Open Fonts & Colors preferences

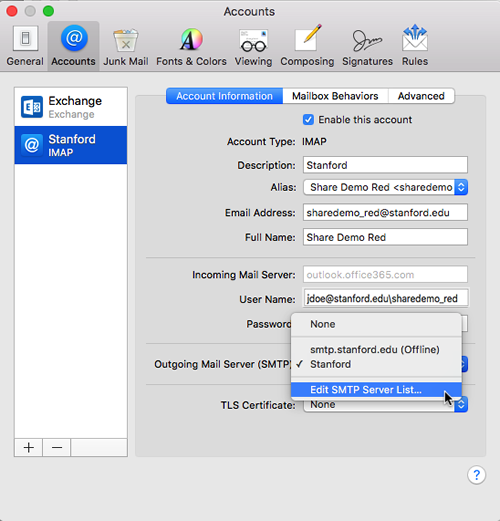coord(191,46)
